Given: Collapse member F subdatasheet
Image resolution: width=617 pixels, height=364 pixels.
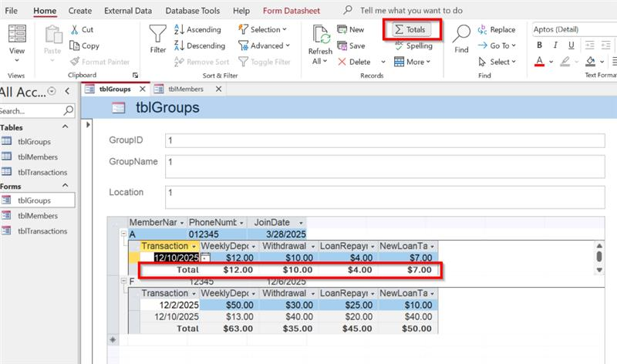Looking at the screenshot, I should coord(123,281).
